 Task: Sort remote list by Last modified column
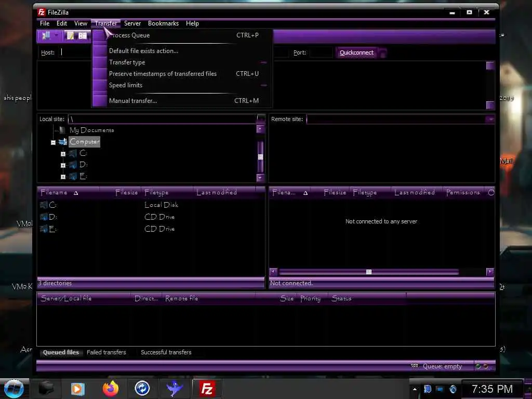point(417,193)
